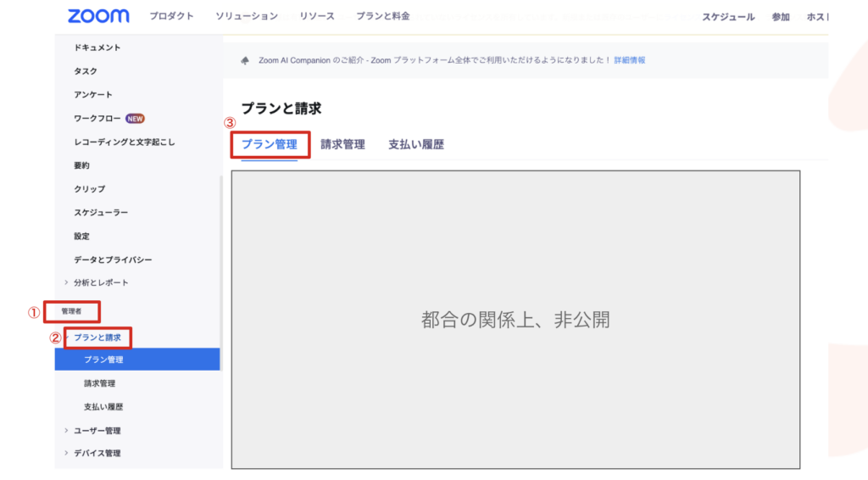The width and height of the screenshot is (868, 480).
Task: Click the AI Companion announcement icon
Action: click(x=245, y=60)
